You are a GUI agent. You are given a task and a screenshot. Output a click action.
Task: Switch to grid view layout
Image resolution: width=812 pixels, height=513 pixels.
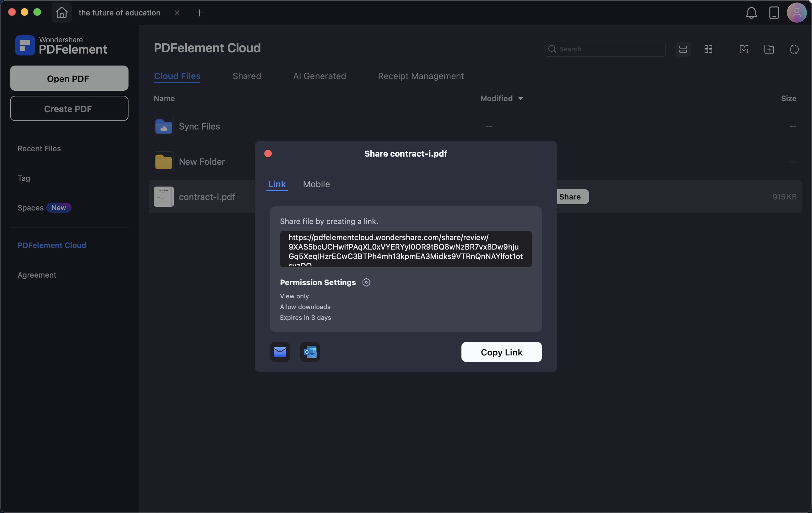(x=708, y=49)
